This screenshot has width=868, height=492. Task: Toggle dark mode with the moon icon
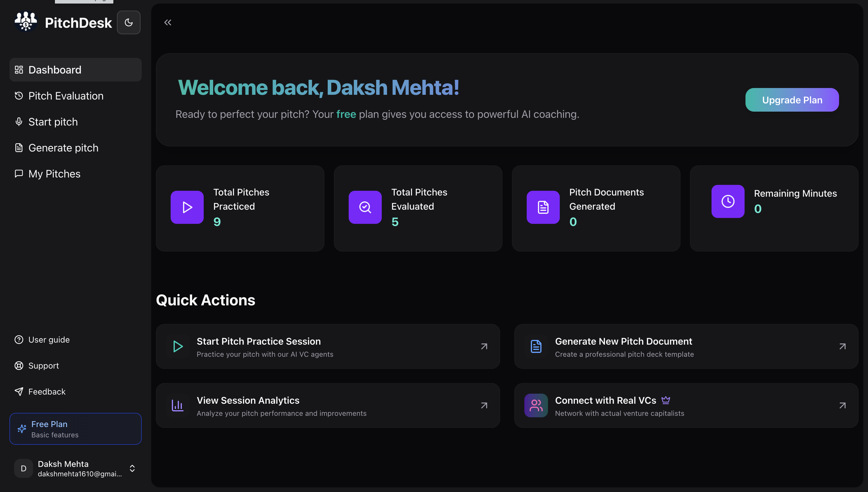129,22
